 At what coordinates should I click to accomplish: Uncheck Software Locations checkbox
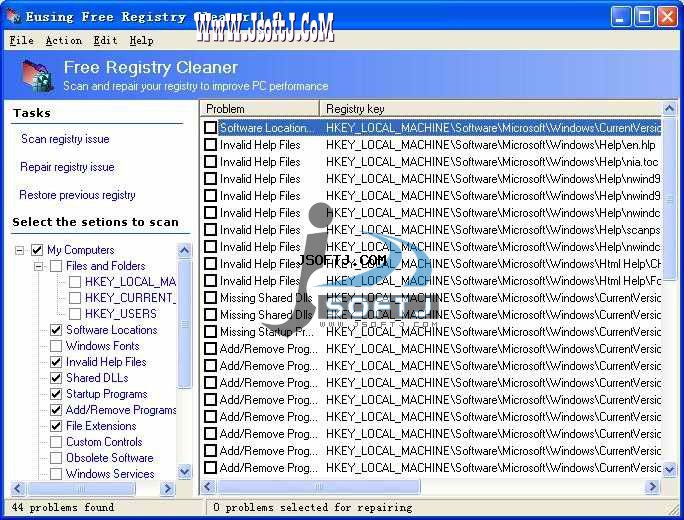[x=56, y=330]
